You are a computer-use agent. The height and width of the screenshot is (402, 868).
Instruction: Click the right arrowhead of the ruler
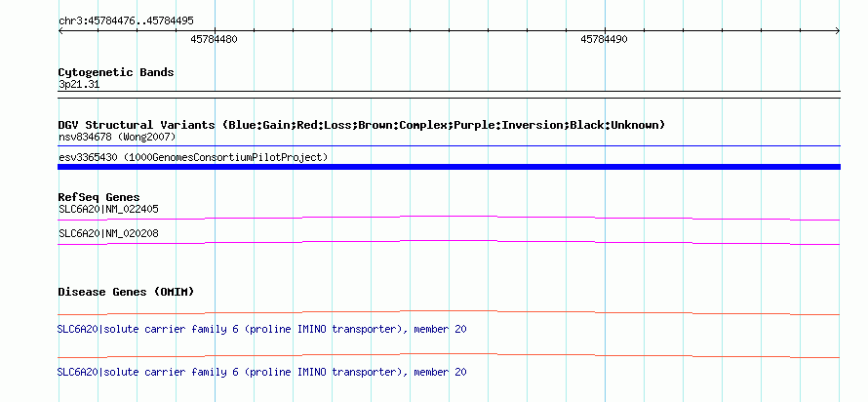pyautogui.click(x=838, y=31)
